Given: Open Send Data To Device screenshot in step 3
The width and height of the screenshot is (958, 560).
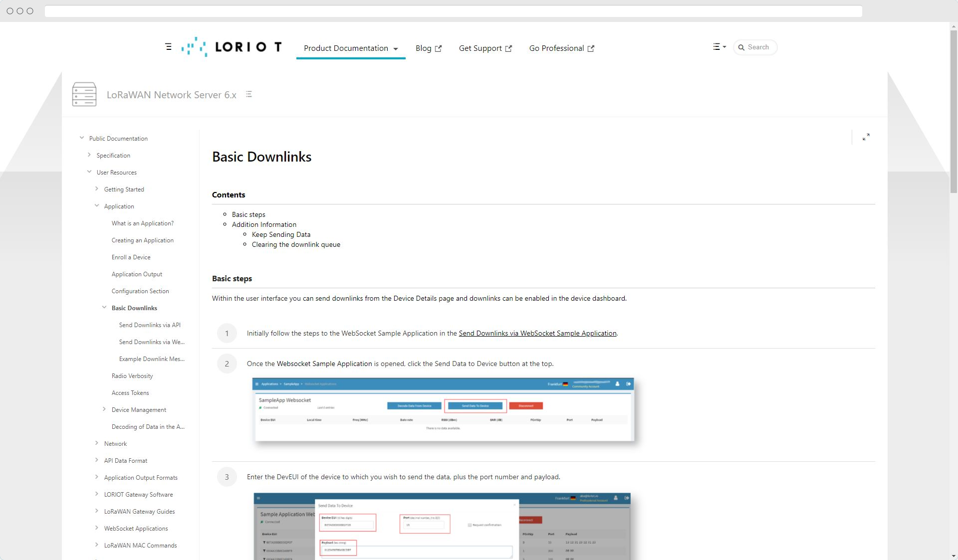Looking at the screenshot, I should [x=442, y=526].
